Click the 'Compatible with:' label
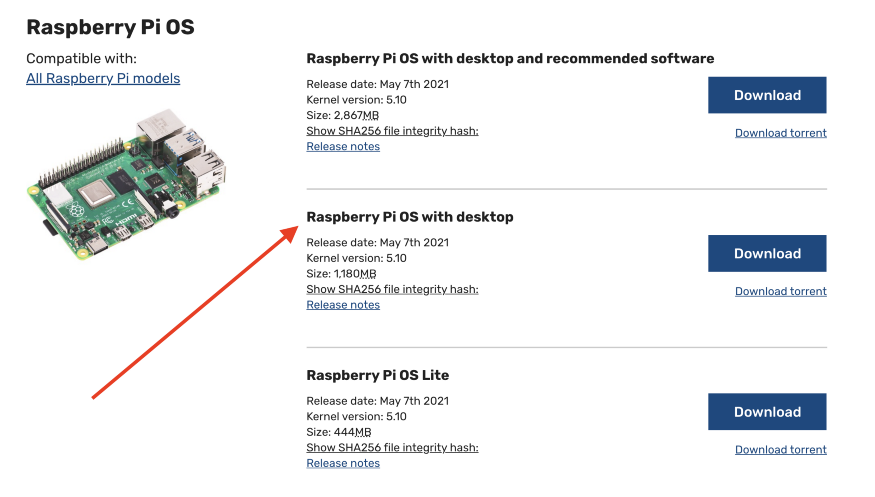 tap(81, 58)
